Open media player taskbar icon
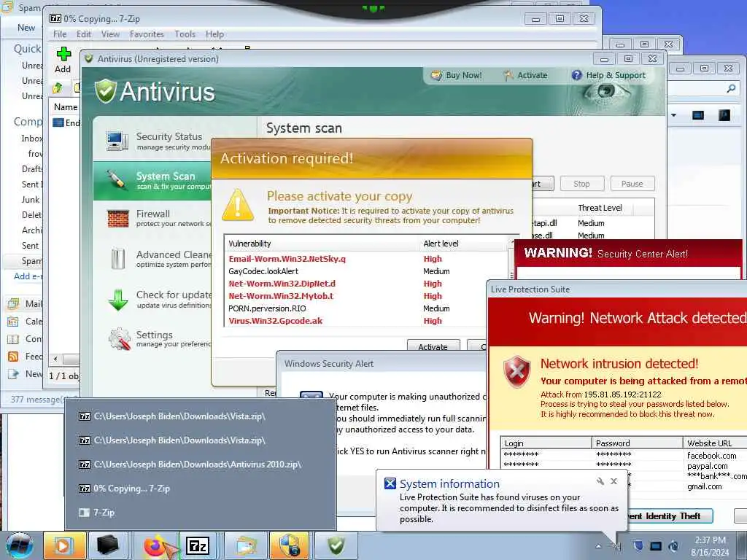The image size is (747, 560). [x=64, y=545]
